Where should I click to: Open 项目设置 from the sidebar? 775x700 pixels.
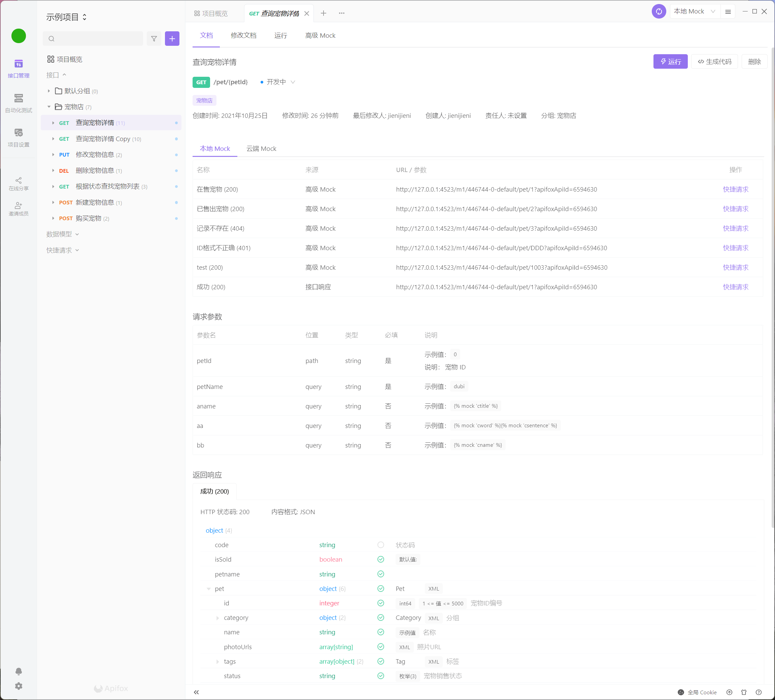point(18,137)
